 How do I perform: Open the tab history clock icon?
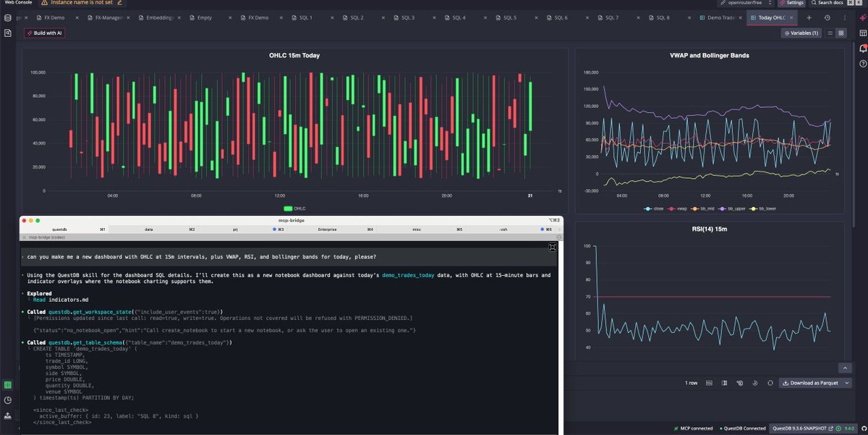point(827,17)
